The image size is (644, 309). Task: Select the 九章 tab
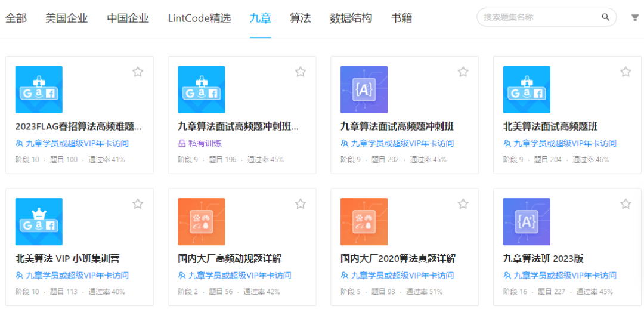[x=261, y=18]
